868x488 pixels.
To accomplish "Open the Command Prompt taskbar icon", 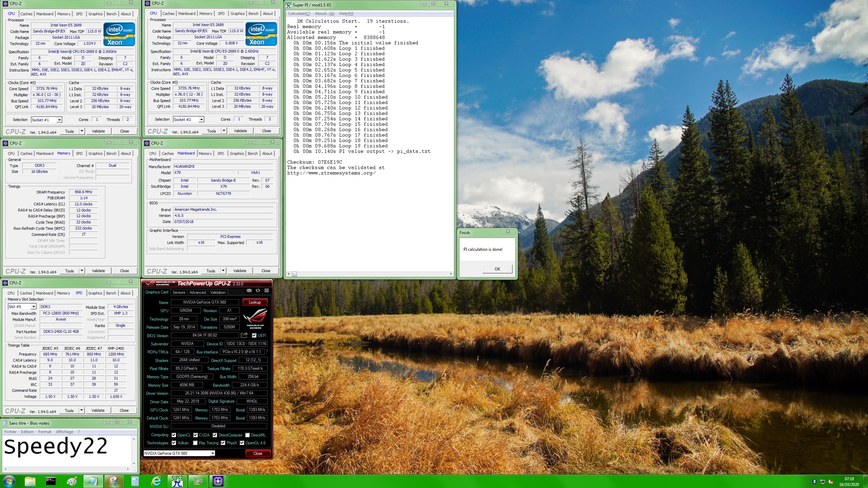I will [x=51, y=481].
